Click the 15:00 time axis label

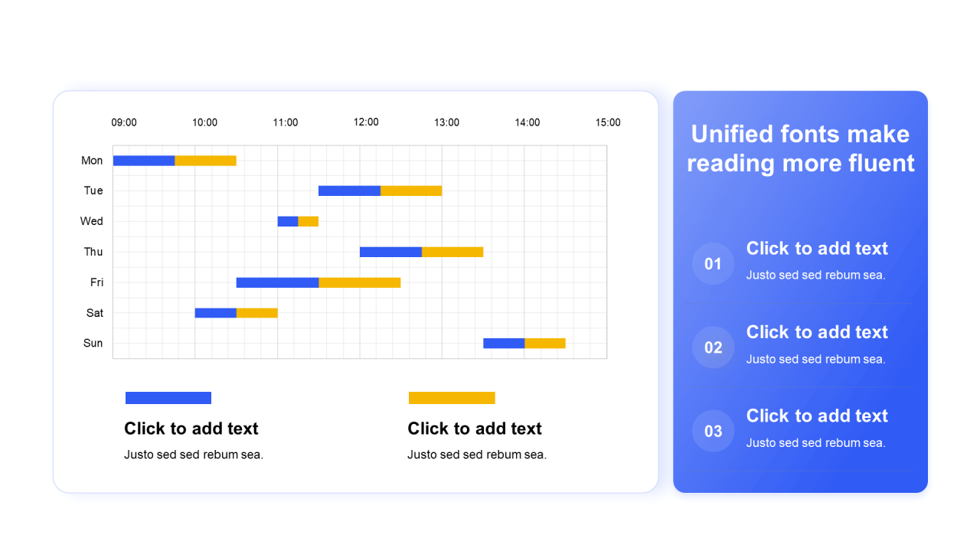608,122
